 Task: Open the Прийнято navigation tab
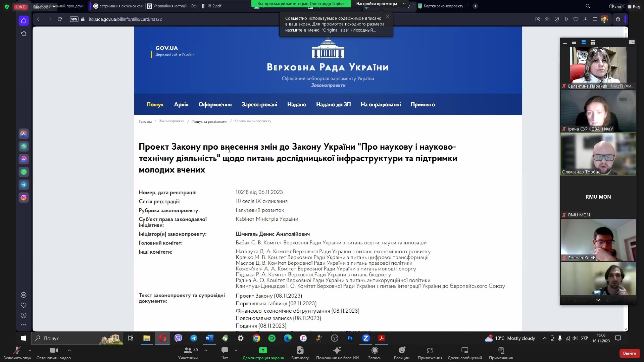coord(423,105)
